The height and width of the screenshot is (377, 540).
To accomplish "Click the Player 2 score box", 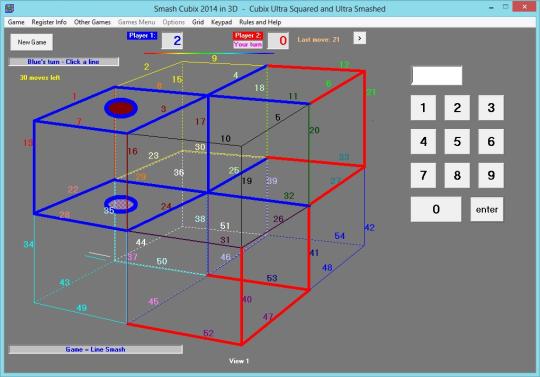I will tap(278, 41).
